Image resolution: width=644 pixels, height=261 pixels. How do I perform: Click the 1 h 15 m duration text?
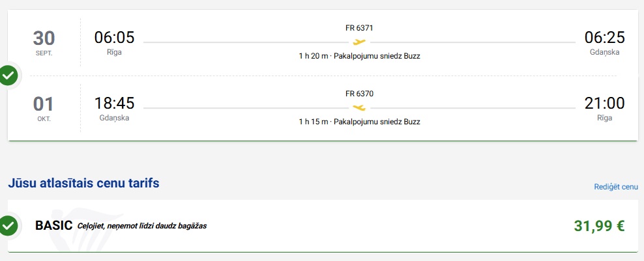coord(314,122)
